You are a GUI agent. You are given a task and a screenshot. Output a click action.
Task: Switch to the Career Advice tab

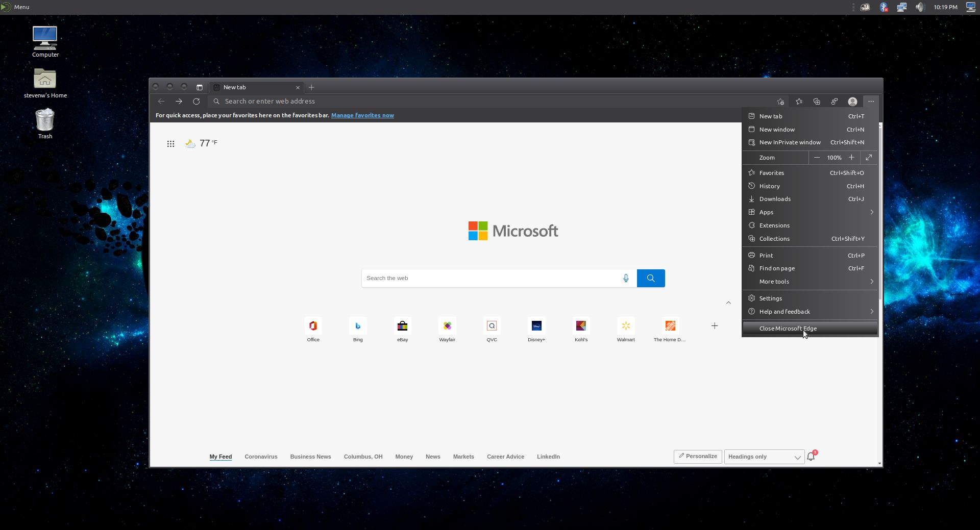[505, 457]
